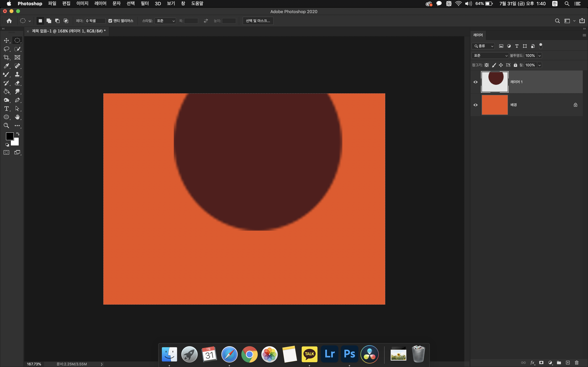Click the 페더 pixel input field
This screenshot has height=367, width=588.
[95, 21]
